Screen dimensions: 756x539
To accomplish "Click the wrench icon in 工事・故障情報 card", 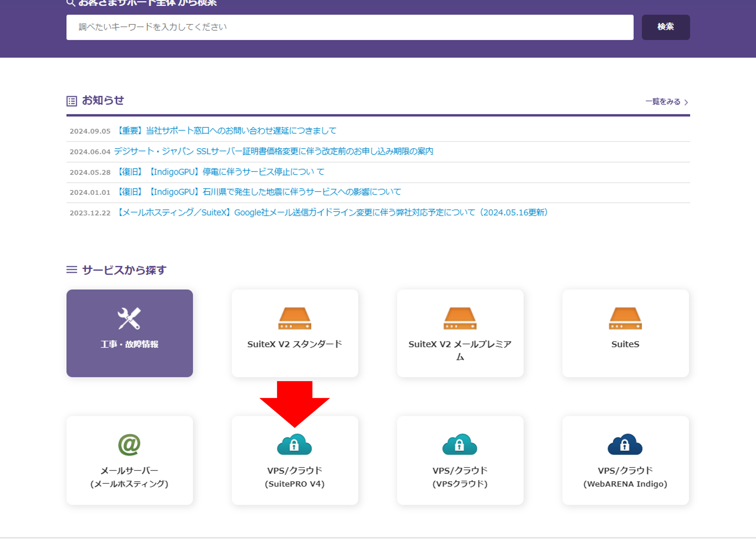I will click(x=129, y=318).
